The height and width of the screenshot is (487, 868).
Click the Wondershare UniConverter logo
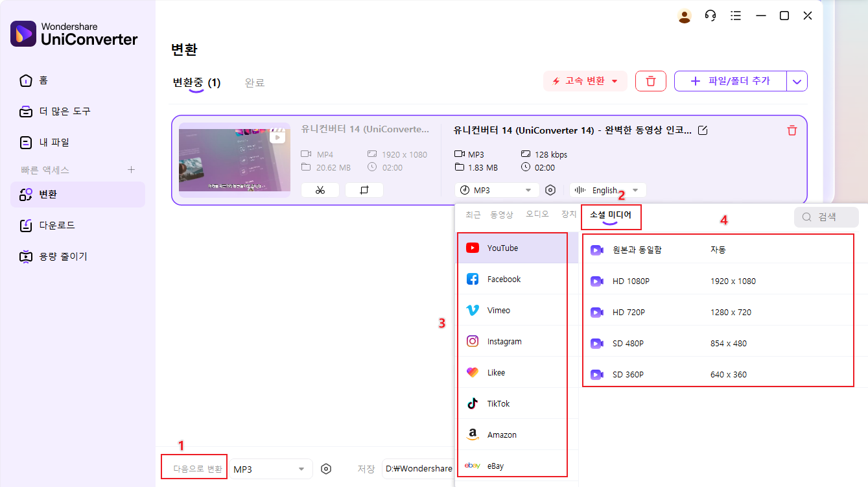coord(74,34)
